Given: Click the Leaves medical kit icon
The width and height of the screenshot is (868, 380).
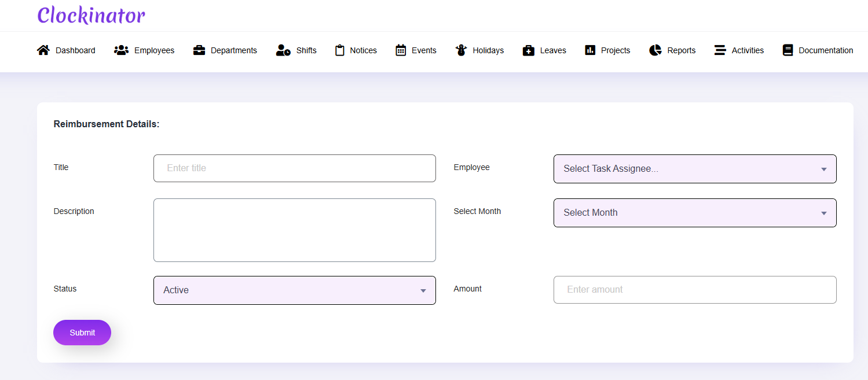Looking at the screenshot, I should (528, 50).
